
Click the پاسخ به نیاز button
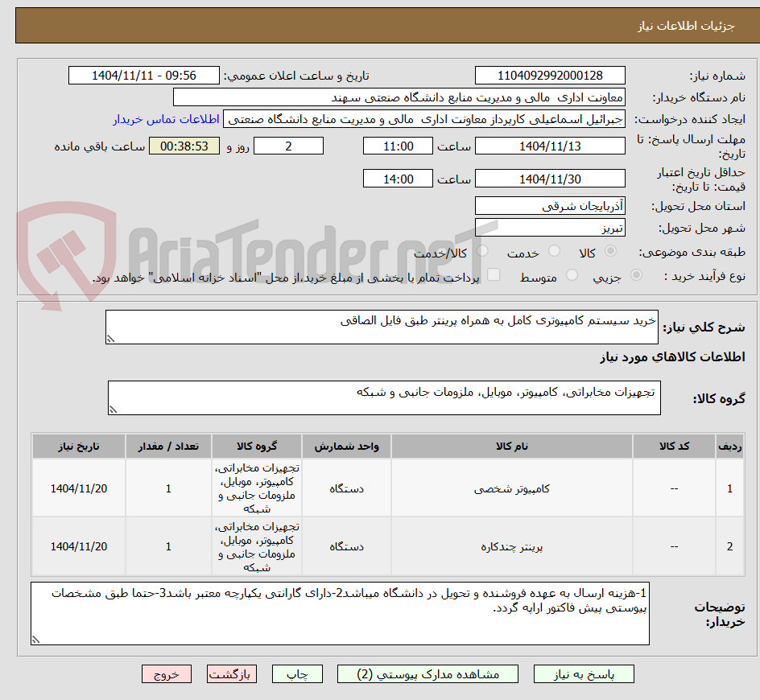[x=584, y=673]
